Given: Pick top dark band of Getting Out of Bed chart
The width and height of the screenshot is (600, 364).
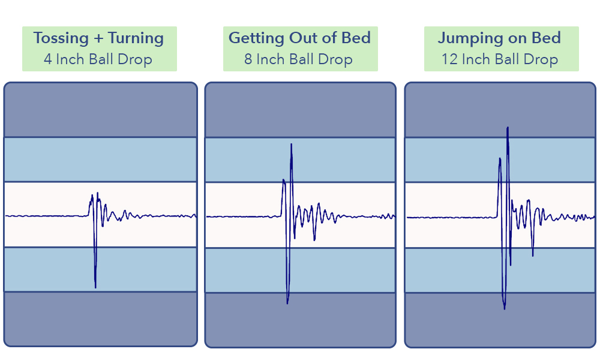Looking at the screenshot, I should [x=300, y=110].
